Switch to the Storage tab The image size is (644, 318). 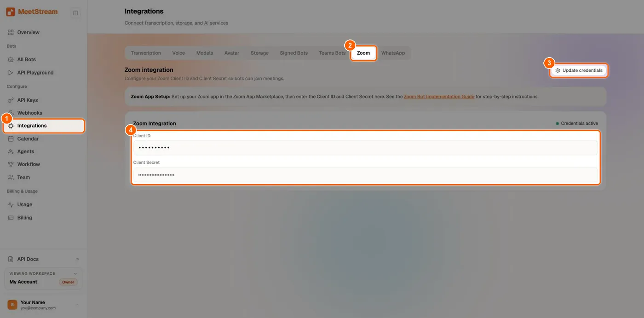259,53
